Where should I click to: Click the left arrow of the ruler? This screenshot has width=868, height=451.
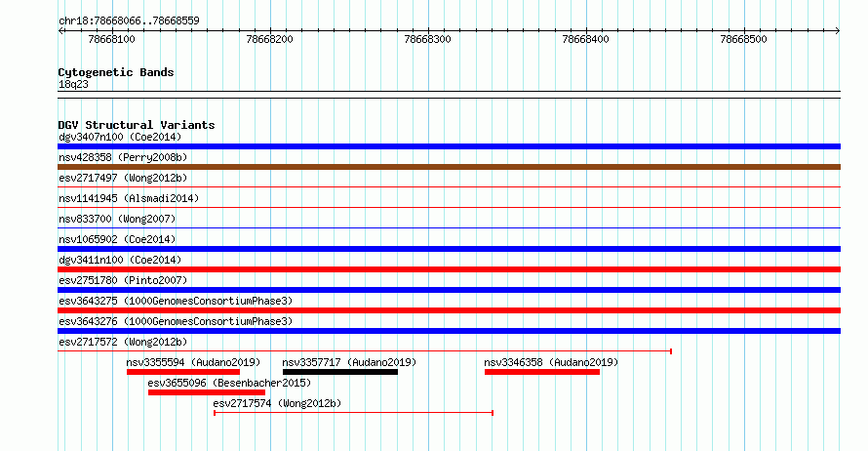(60, 31)
